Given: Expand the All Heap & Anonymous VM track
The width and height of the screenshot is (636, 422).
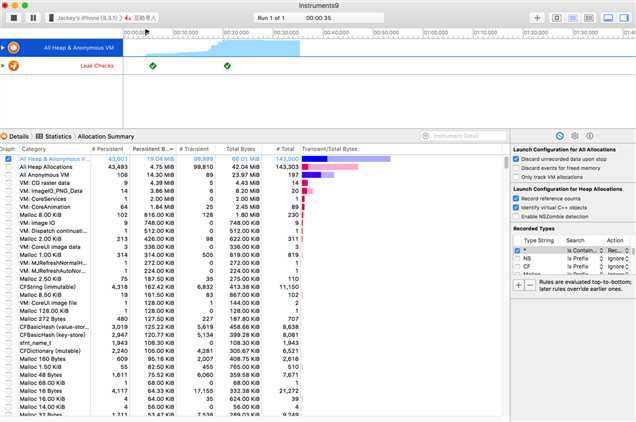Looking at the screenshot, I should (x=3, y=48).
